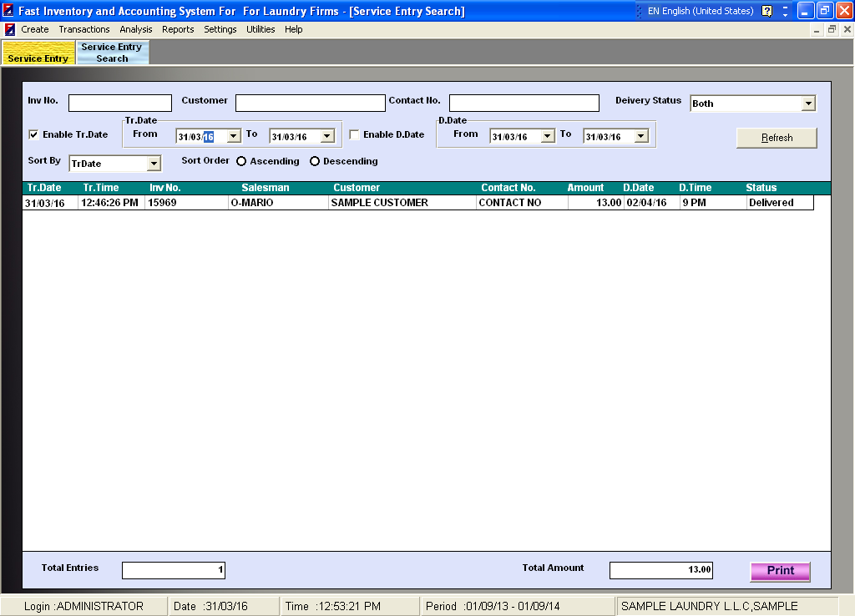Toggle the Enable Tr.Date checkbox
The image size is (855, 616).
click(x=34, y=134)
